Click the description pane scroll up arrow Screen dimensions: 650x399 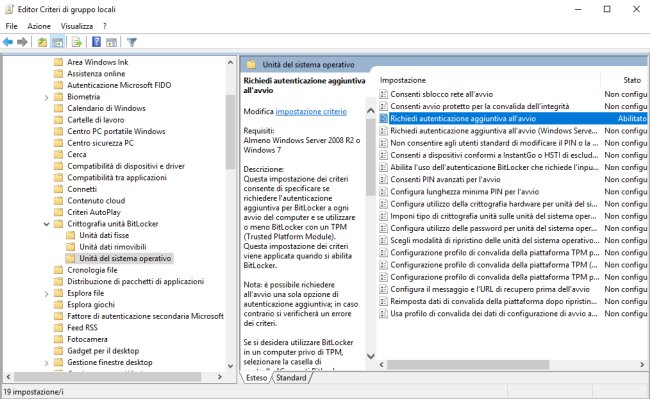click(371, 111)
